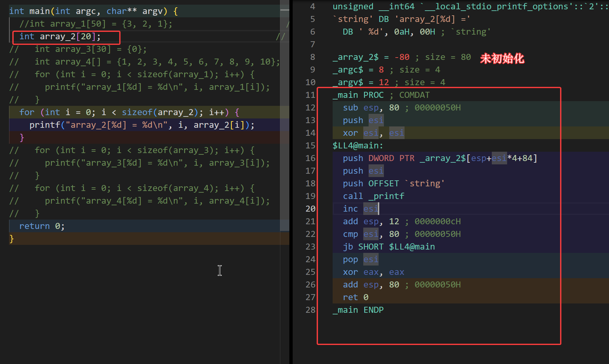Select the return 0 statement line

tap(42, 226)
